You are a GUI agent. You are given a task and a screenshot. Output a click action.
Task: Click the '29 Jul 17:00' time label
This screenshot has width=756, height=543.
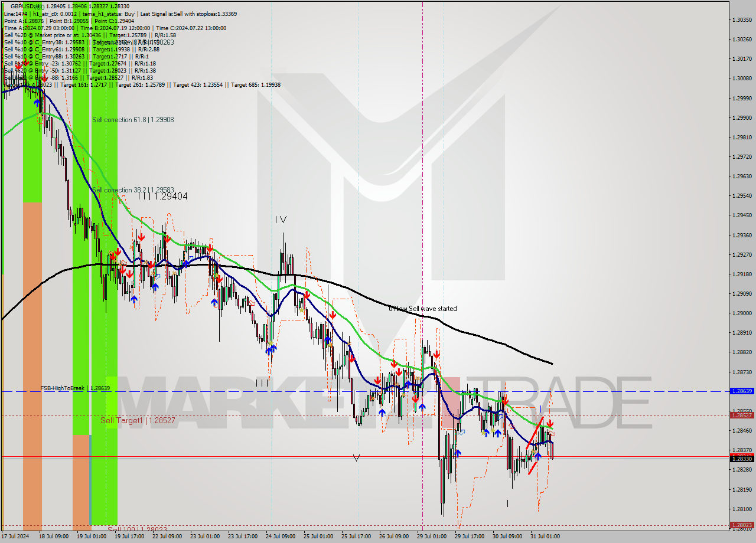coord(470,537)
